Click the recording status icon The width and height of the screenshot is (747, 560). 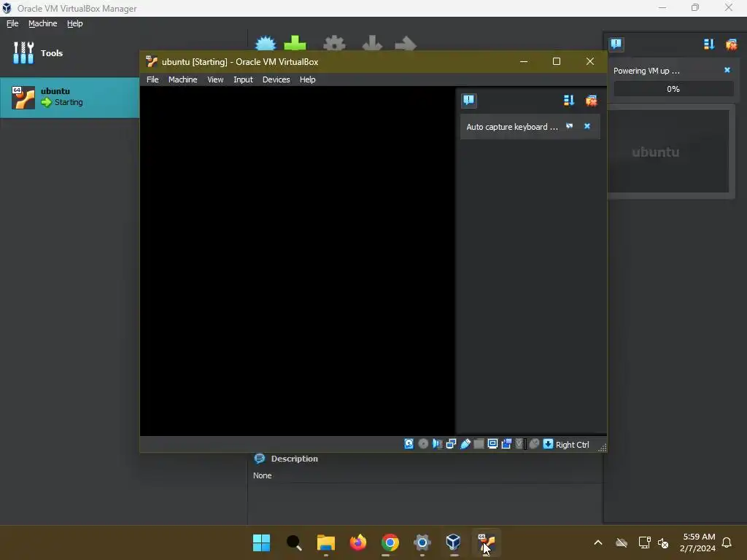pyautogui.click(x=506, y=444)
